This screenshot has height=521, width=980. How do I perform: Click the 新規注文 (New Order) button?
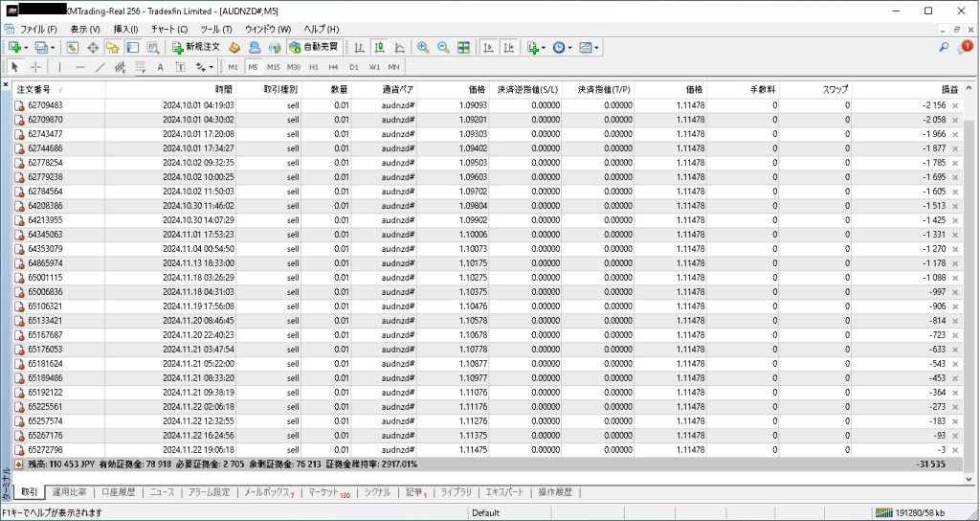197,47
